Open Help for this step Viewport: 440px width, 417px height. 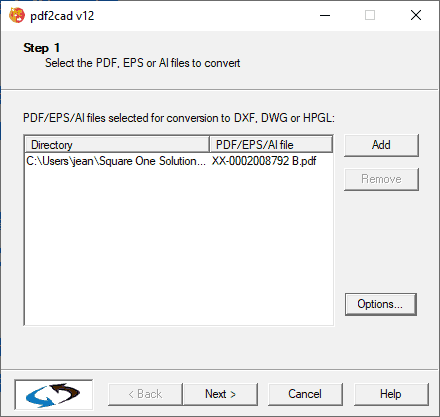391,394
